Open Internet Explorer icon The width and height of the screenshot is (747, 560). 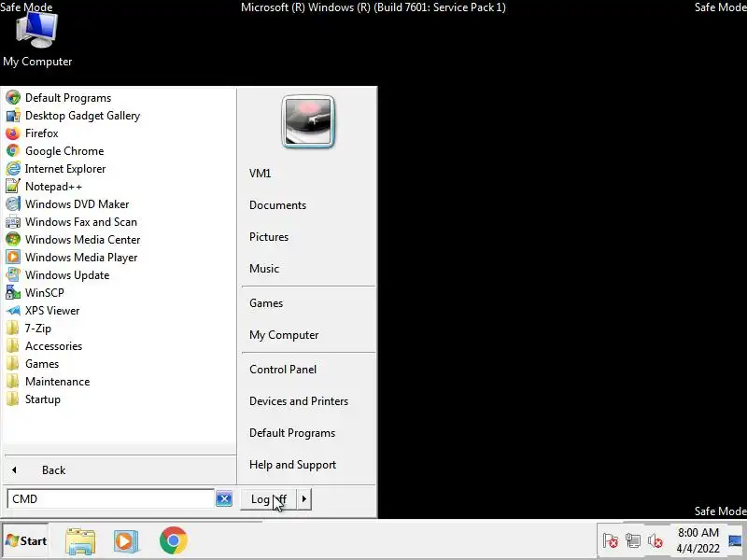(13, 169)
